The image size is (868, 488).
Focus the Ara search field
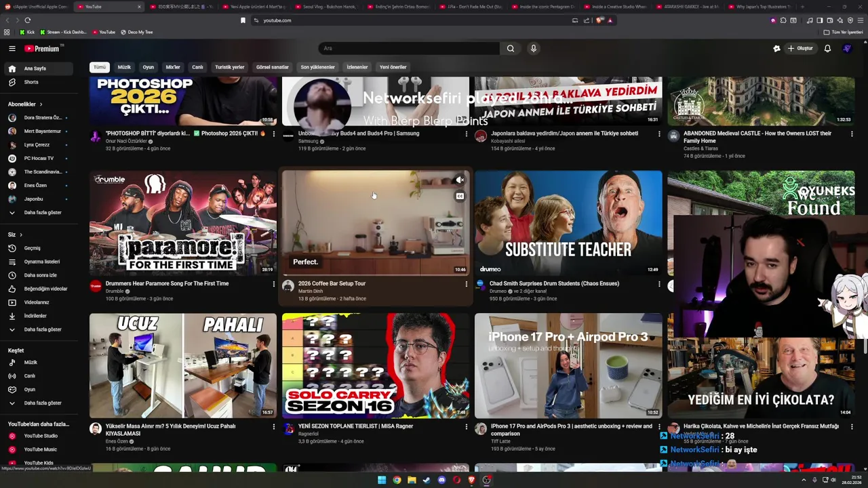coord(409,48)
